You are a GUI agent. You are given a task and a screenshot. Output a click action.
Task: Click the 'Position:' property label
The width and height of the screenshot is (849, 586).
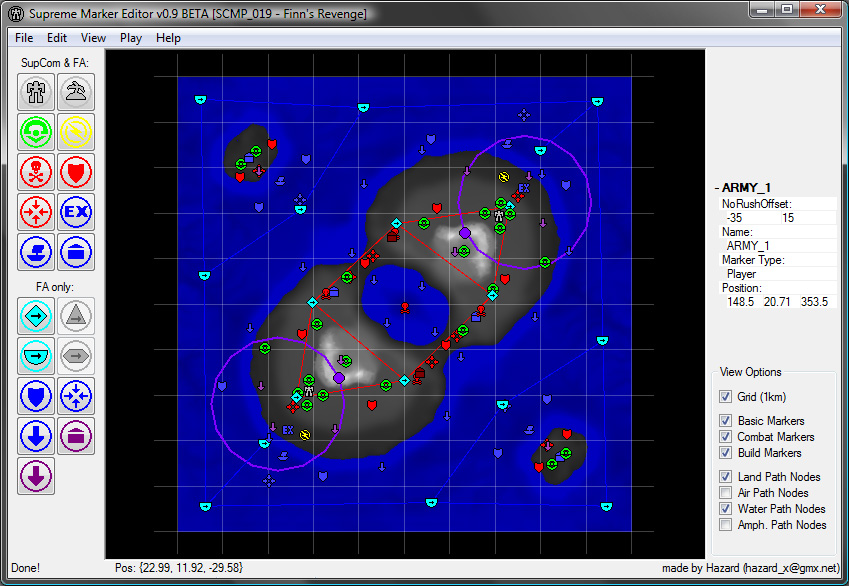point(741,288)
